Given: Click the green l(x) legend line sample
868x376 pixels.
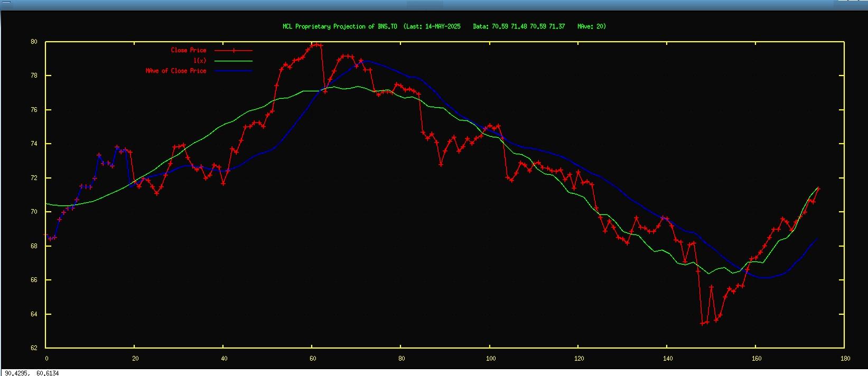Looking at the screenshot, I should coord(234,61).
